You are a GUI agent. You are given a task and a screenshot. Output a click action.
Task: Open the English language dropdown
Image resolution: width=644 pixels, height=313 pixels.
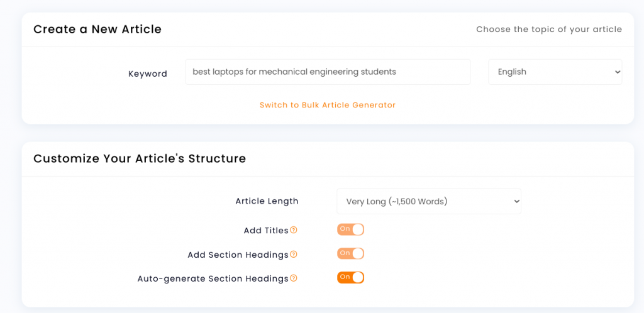click(555, 72)
